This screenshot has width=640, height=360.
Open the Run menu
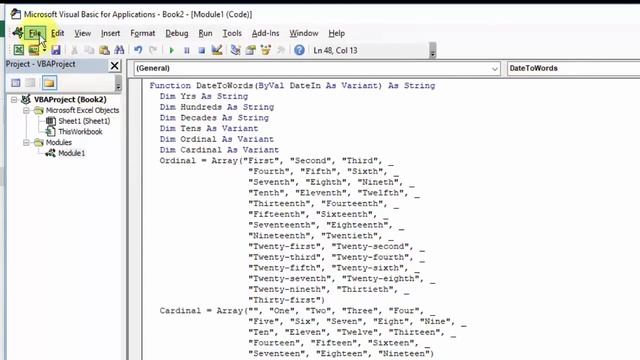(205, 33)
